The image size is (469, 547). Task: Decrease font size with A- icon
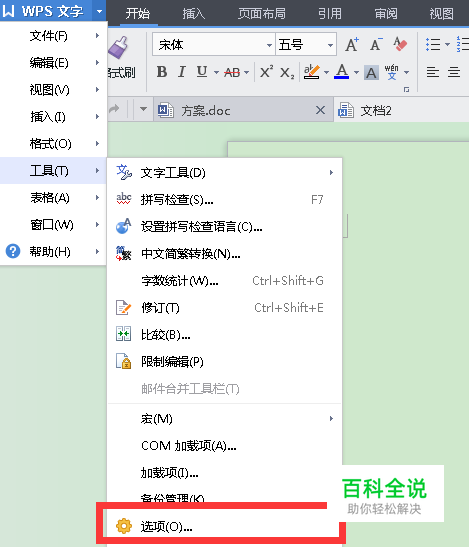[376, 45]
